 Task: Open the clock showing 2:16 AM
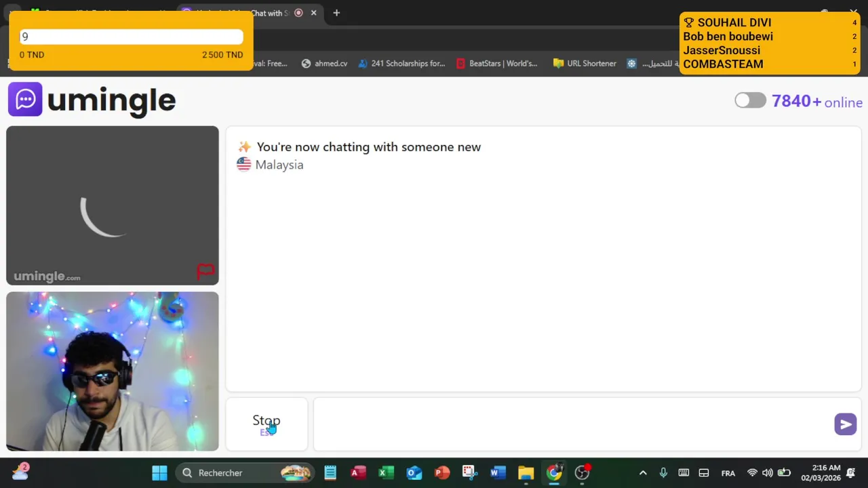pyautogui.click(x=821, y=472)
